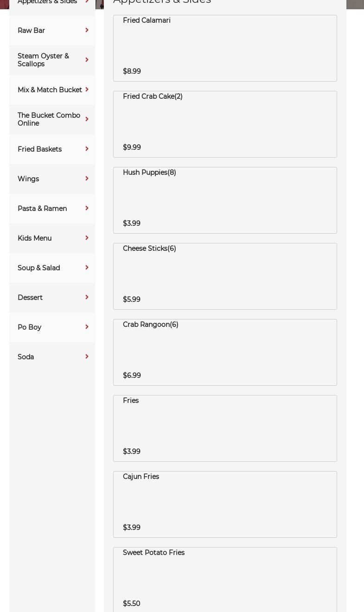Expand the Mix & Match Bucket arrow
Viewport: 364px width, 612px height.
pos(87,90)
